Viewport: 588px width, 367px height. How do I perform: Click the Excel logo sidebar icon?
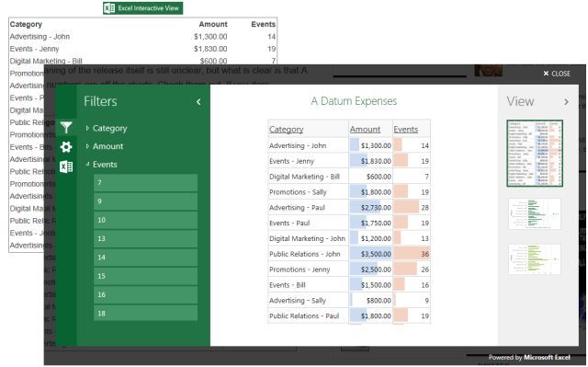tap(66, 166)
